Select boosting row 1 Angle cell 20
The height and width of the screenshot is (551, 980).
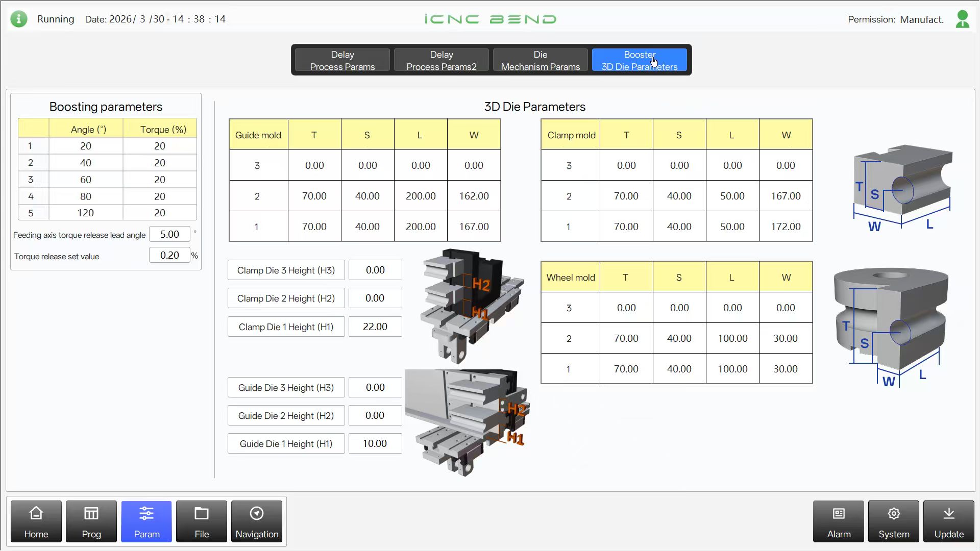tap(86, 146)
